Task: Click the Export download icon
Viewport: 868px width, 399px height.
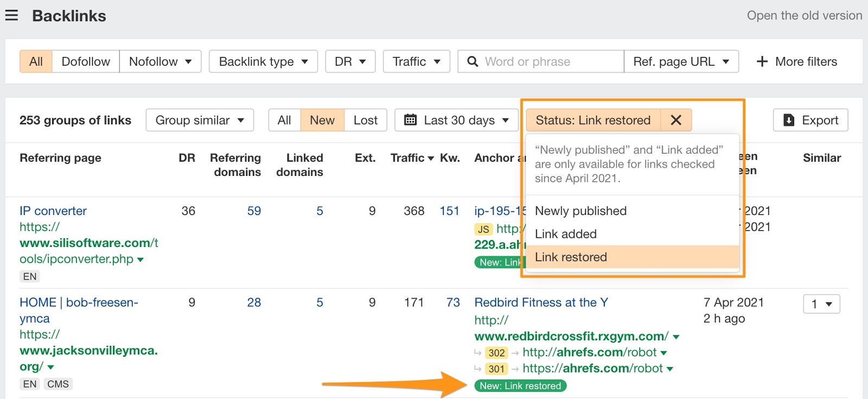Action: [789, 120]
